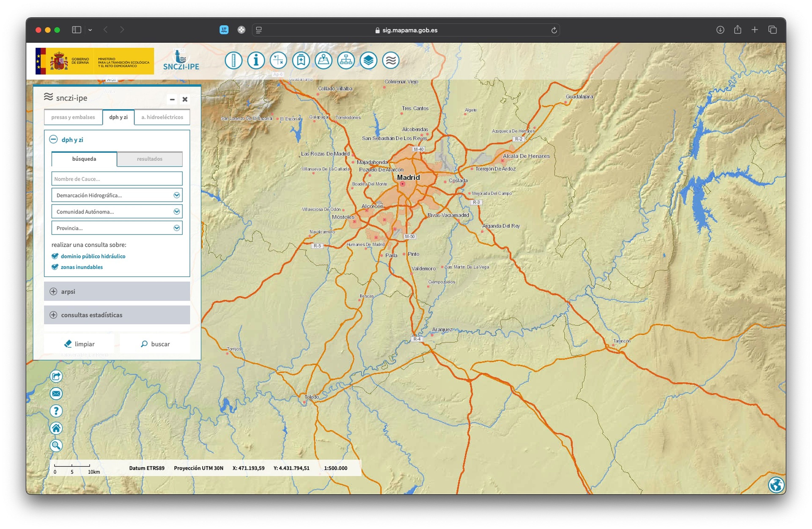Image resolution: width=812 pixels, height=529 pixels.
Task: Open the Provincia dropdown
Action: pyautogui.click(x=117, y=228)
